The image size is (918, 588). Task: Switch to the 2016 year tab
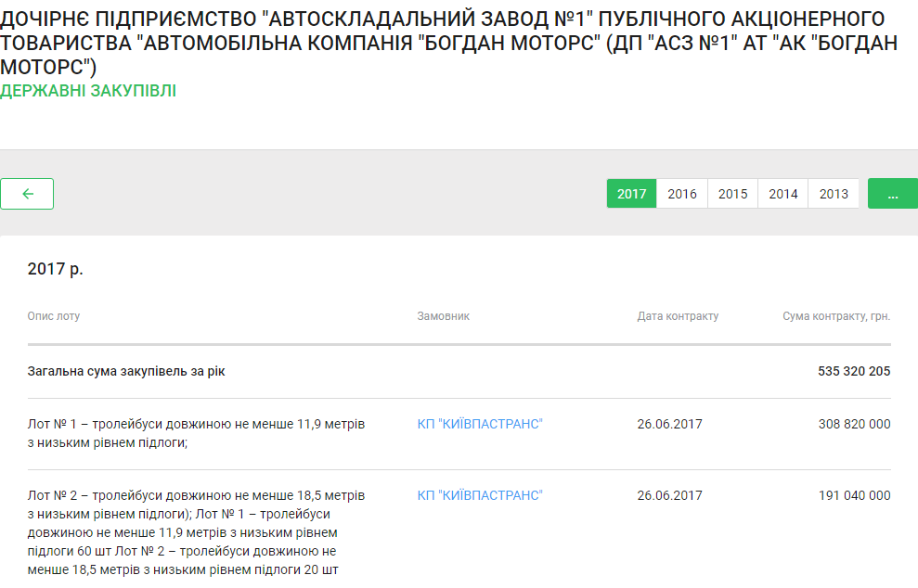(x=682, y=194)
